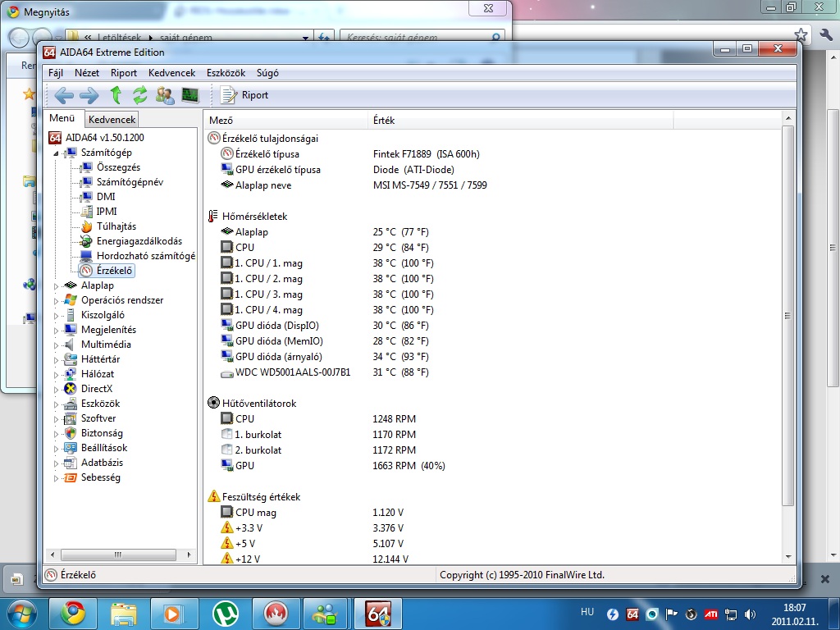840x630 pixels.
Task: Select the IPMI tree item
Action: [107, 212]
